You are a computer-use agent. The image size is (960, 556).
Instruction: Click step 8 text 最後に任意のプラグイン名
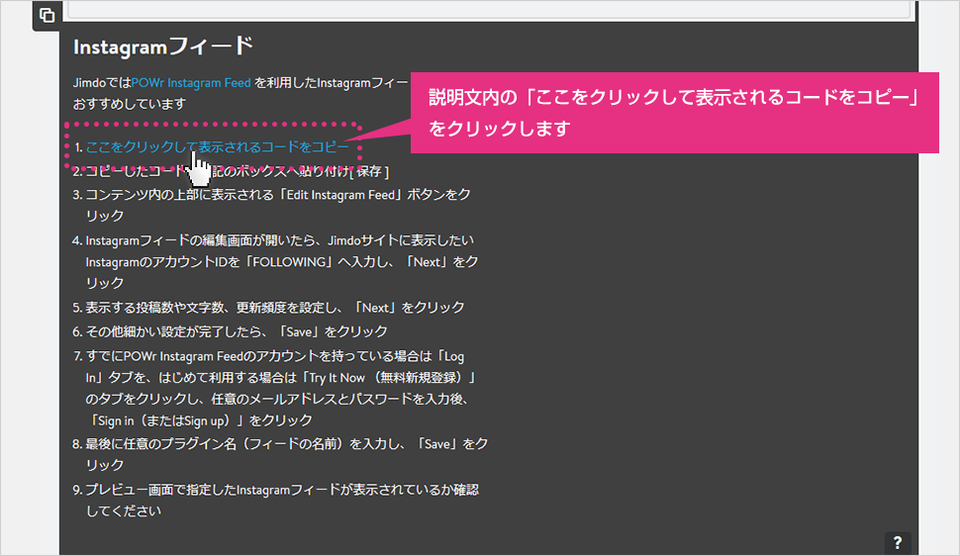coord(287,454)
